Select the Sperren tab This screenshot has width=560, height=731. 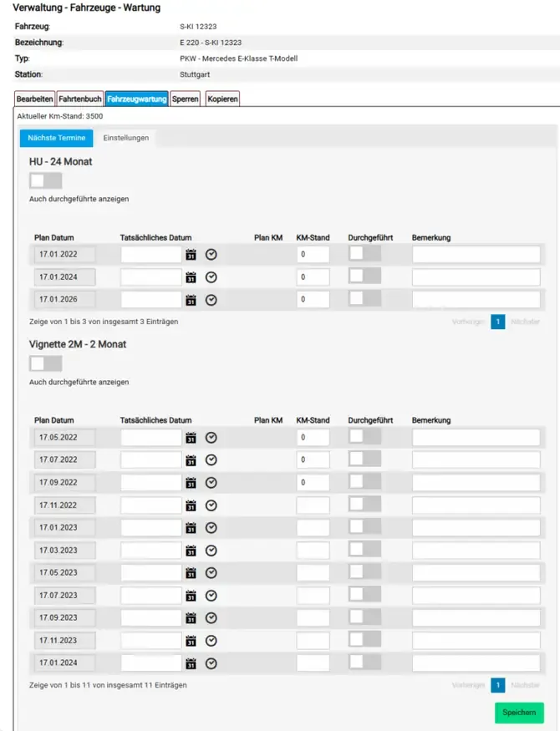pyautogui.click(x=185, y=99)
